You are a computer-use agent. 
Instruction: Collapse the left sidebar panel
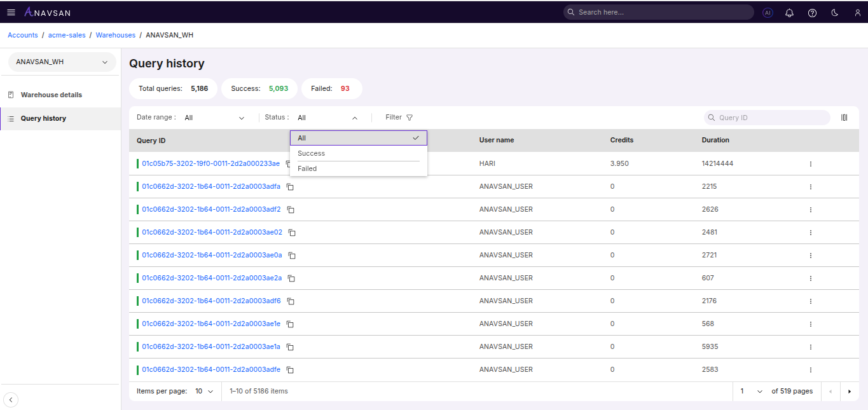11,400
